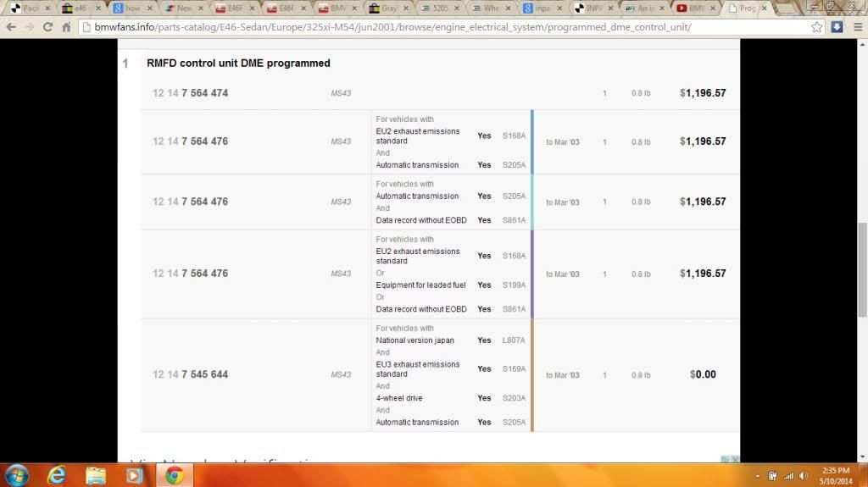Click the browser forward arrow
The image size is (868, 487).
30,26
